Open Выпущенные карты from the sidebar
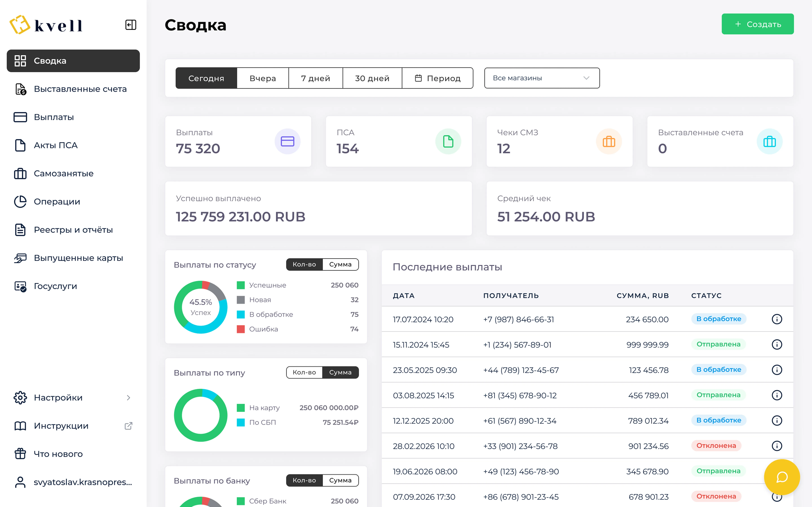The image size is (812, 507). (78, 258)
